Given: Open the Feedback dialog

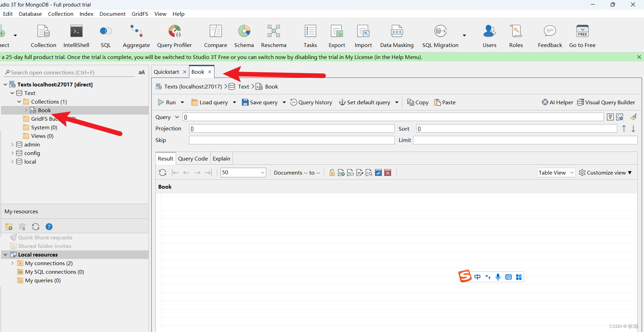Looking at the screenshot, I should pyautogui.click(x=550, y=36).
